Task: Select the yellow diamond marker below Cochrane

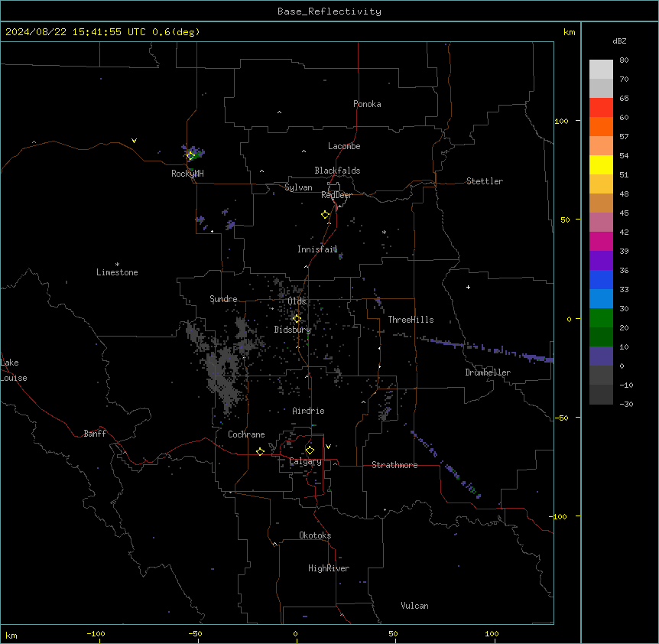Action: click(260, 451)
